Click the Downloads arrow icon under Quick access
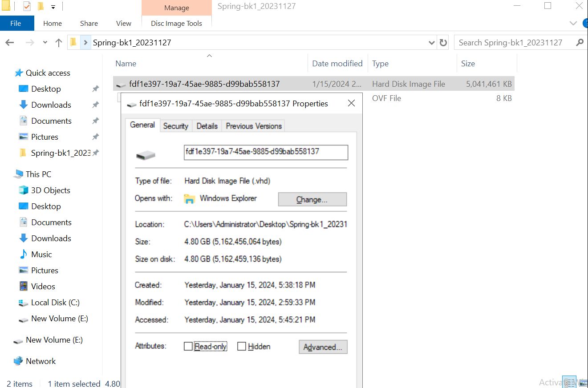Image resolution: width=588 pixels, height=388 pixels. [x=24, y=105]
